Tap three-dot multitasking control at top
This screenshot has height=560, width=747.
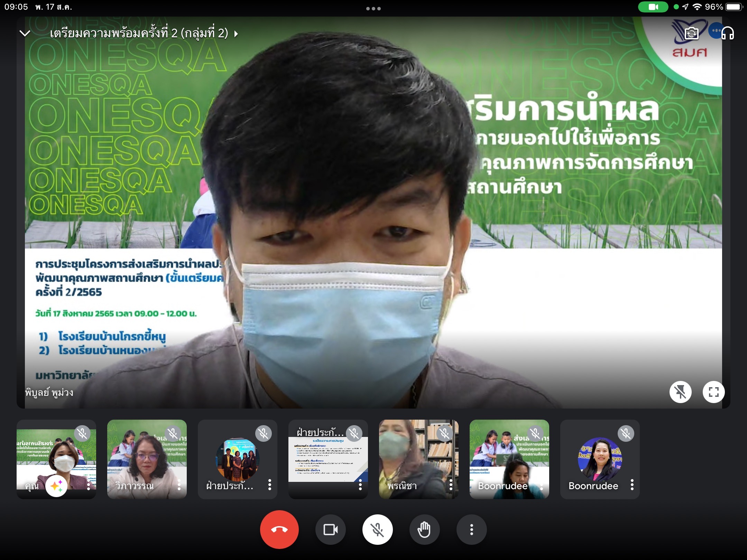click(373, 8)
